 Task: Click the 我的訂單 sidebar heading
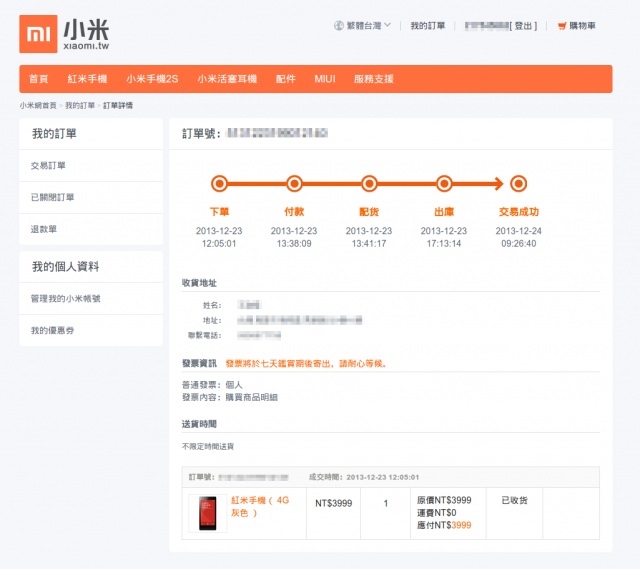point(54,133)
